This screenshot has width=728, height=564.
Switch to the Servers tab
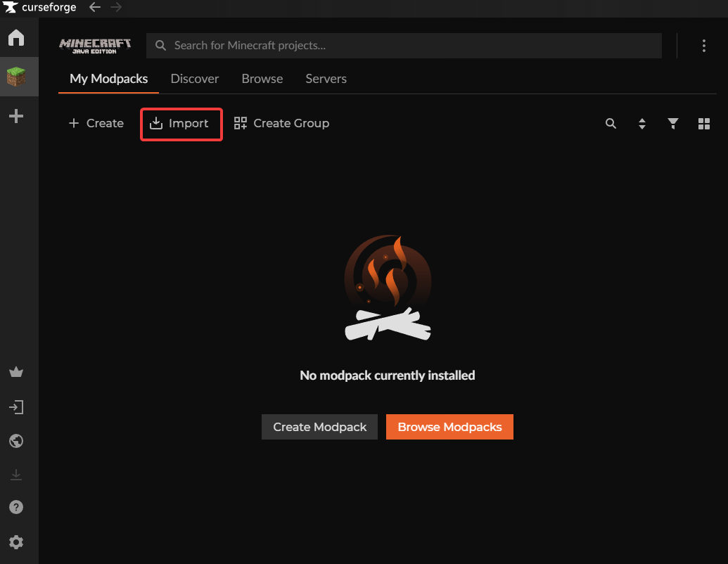coord(326,79)
